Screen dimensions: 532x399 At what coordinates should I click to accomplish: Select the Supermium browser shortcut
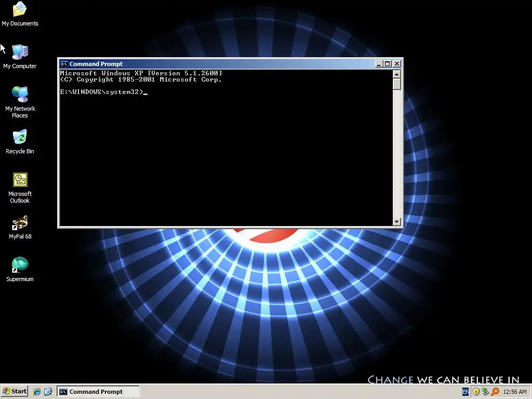pyautogui.click(x=20, y=270)
